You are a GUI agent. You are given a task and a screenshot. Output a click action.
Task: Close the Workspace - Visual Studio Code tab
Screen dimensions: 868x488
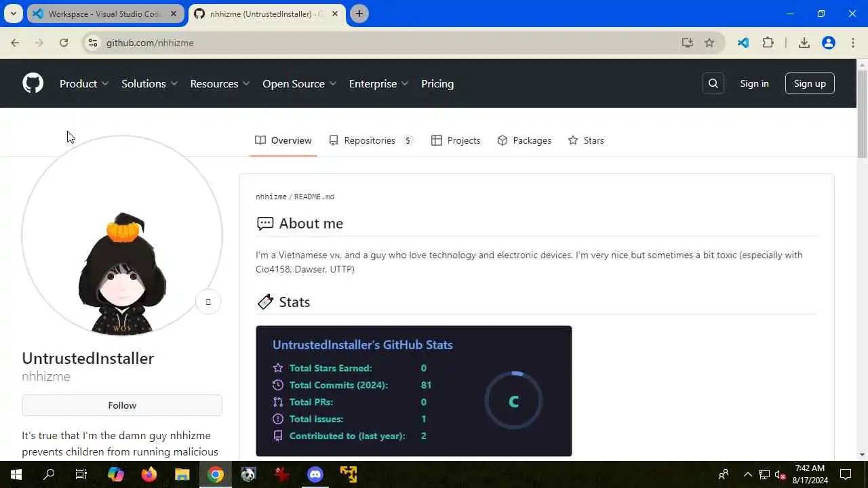coord(174,14)
